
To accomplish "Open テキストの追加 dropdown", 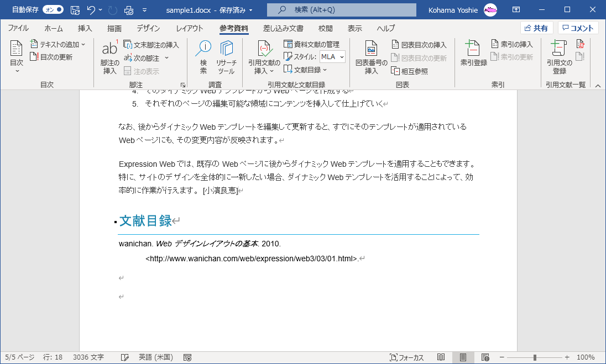I will click(x=58, y=44).
